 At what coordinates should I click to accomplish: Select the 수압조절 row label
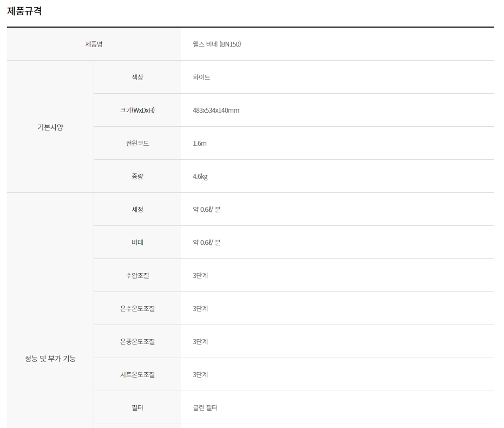pyautogui.click(x=138, y=275)
